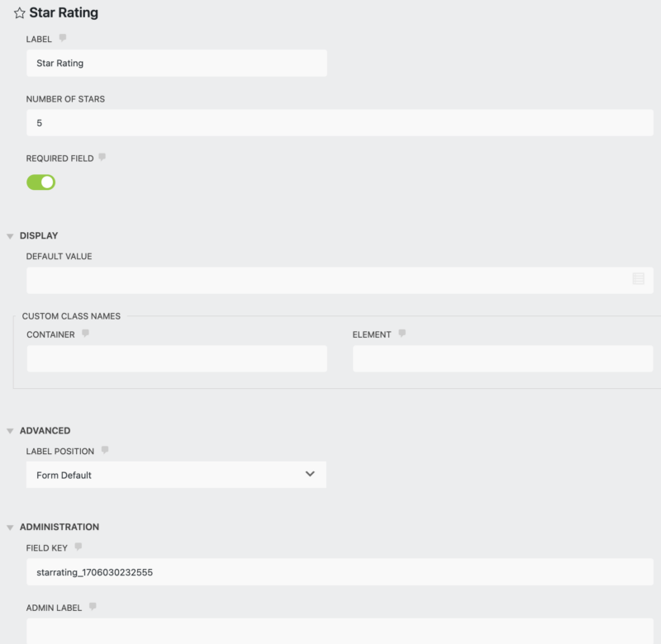Open the Label Position dropdown
The width and height of the screenshot is (661, 644).
coord(176,474)
